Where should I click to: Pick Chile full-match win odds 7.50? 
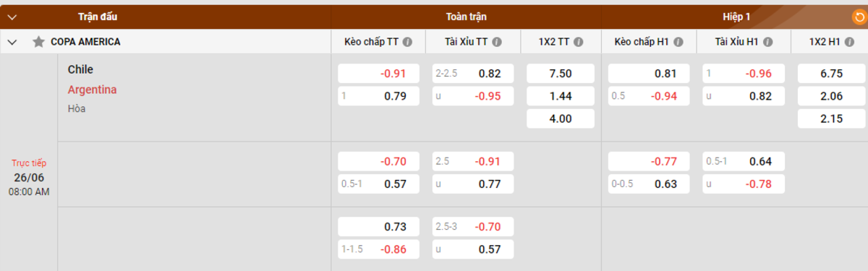tap(561, 73)
